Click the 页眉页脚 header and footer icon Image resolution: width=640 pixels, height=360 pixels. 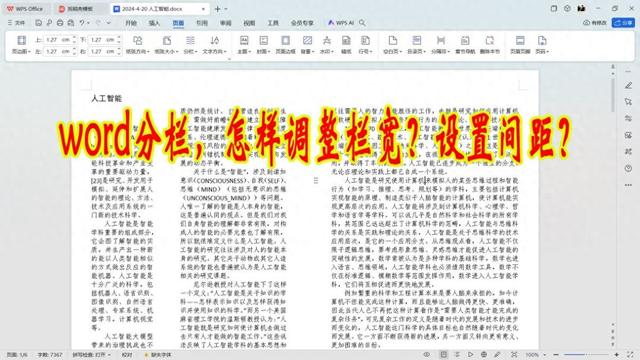click(520, 45)
